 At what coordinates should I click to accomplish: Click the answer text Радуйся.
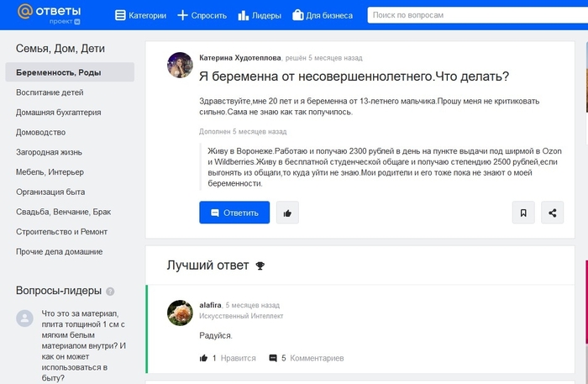[x=216, y=335]
